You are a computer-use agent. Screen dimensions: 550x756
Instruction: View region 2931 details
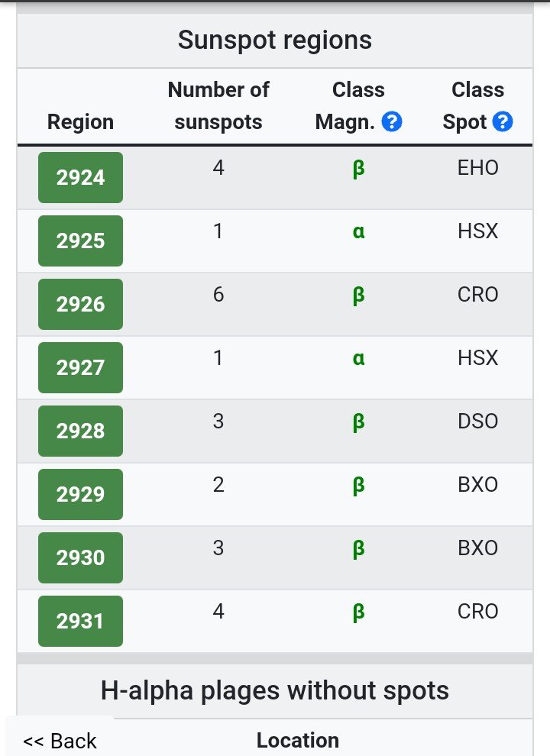click(x=80, y=621)
